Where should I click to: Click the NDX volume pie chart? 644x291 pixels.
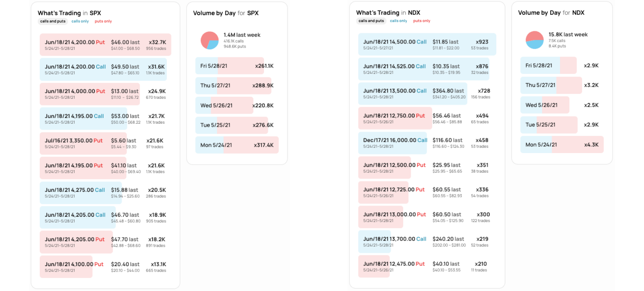535,40
